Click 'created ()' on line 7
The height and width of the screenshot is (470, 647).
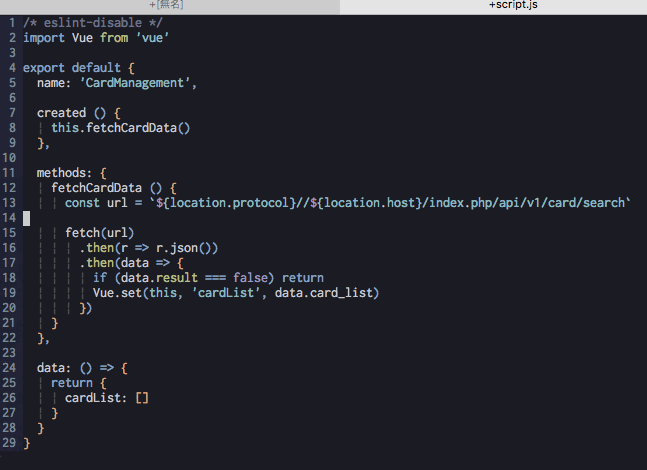[x=71, y=113]
